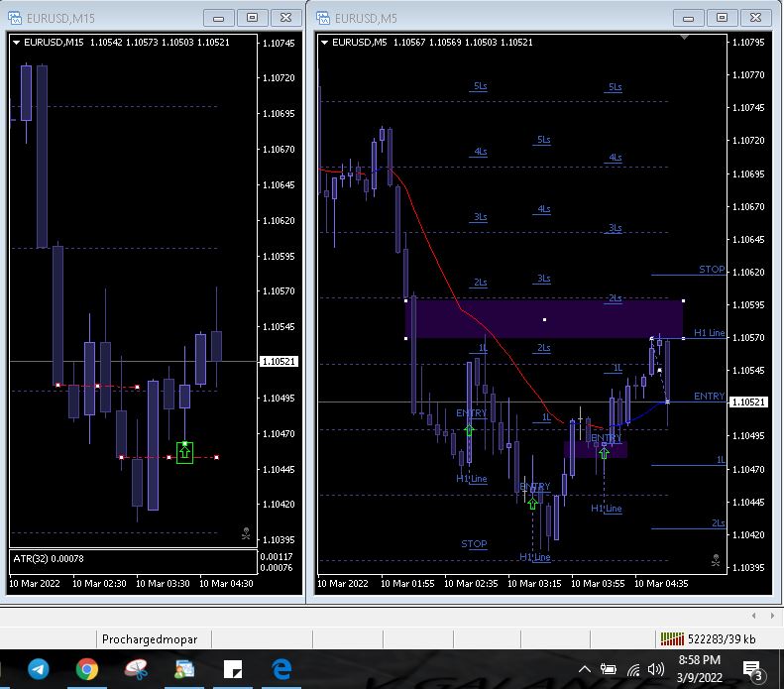The image size is (784, 689).
Task: Click the connection status bars icon
Action: click(x=672, y=638)
